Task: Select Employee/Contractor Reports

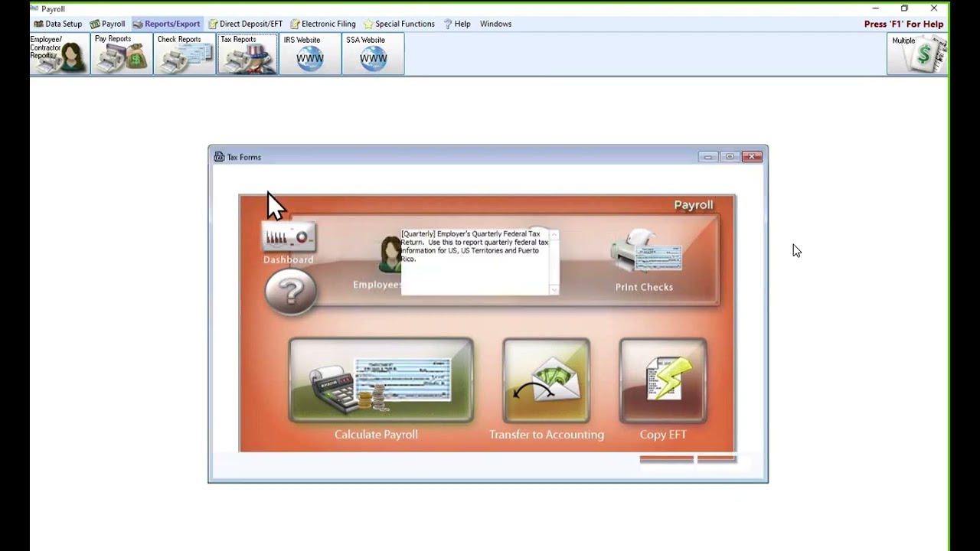Action: click(x=58, y=54)
